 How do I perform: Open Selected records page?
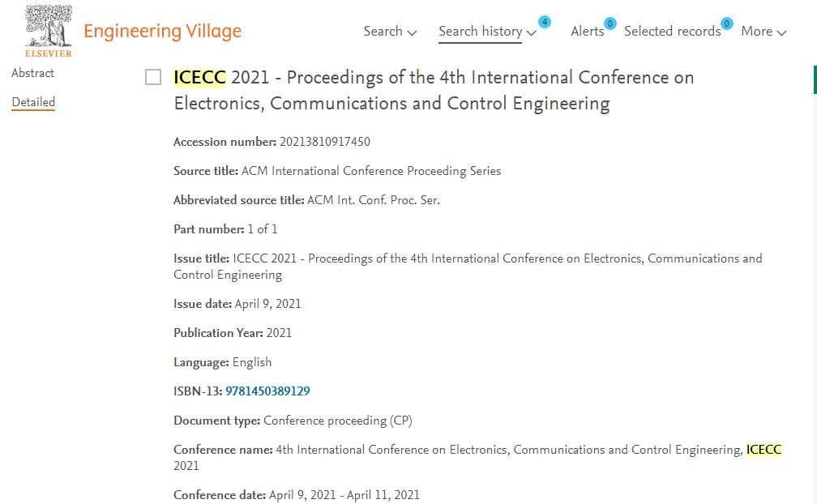point(672,32)
